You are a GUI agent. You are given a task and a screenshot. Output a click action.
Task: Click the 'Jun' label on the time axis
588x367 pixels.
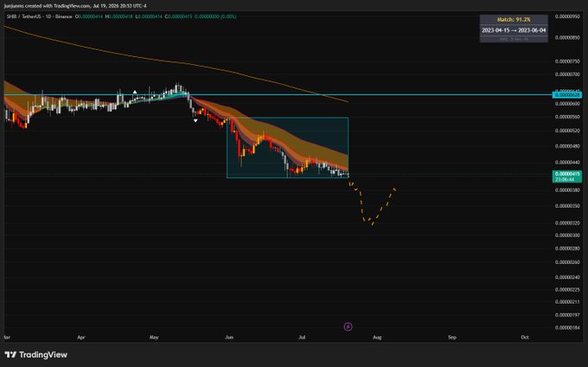(x=229, y=337)
